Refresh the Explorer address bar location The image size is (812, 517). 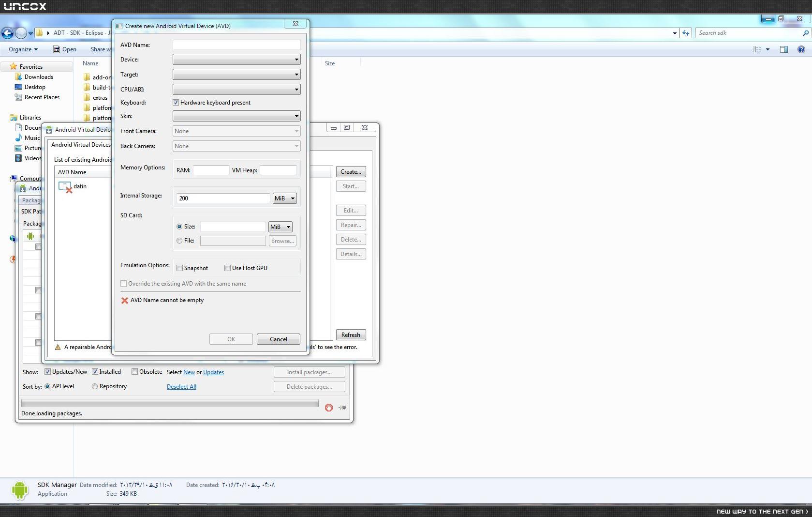coord(686,33)
